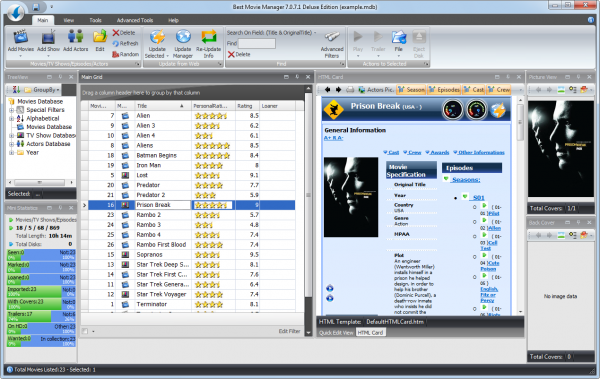Toggle the Cast button in HTML Card
This screenshot has width=600, height=379.
pos(473,90)
